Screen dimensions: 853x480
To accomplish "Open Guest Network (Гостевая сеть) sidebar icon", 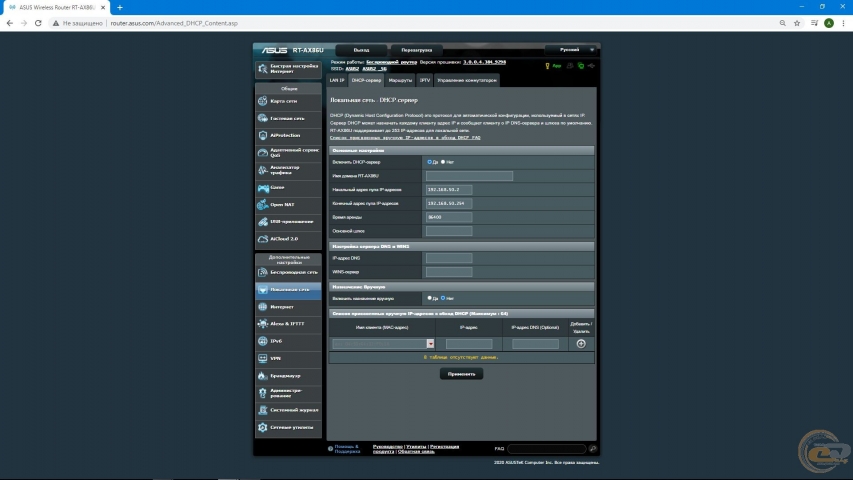I will click(263, 118).
